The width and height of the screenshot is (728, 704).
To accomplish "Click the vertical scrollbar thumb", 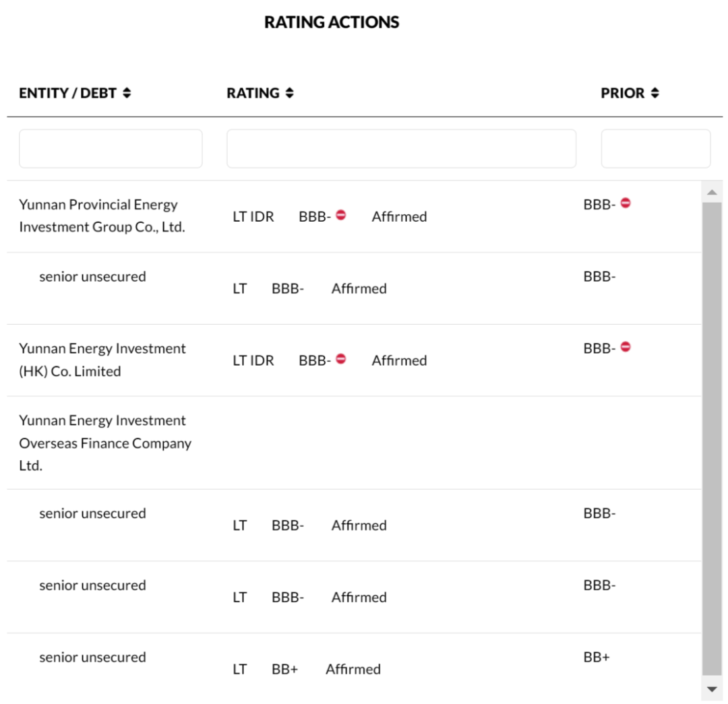I will tap(711, 438).
